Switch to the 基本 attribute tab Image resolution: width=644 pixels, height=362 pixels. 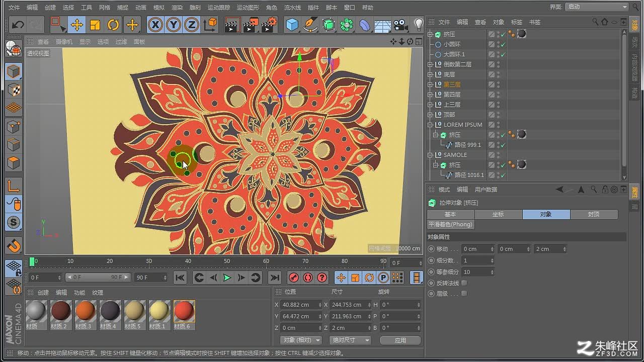pyautogui.click(x=450, y=214)
